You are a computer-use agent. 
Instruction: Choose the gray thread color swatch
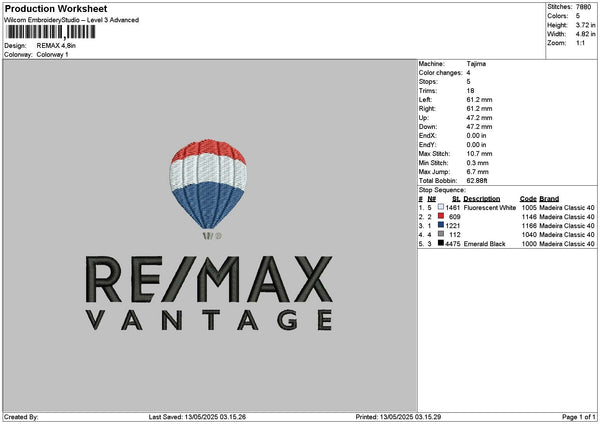441,234
